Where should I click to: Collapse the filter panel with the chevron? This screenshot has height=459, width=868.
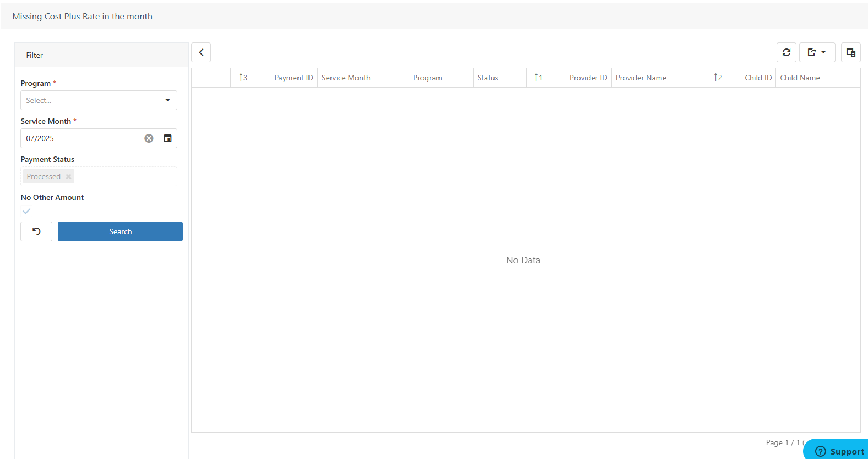[x=201, y=52]
